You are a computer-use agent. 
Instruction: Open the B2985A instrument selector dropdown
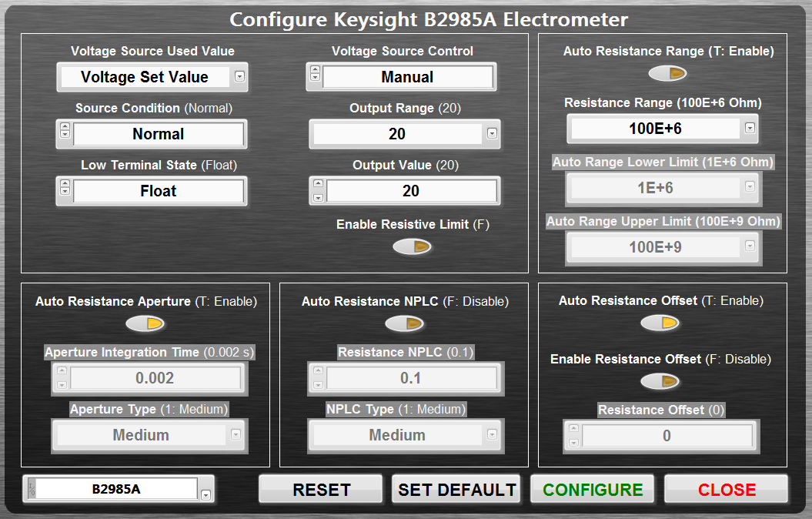click(206, 494)
